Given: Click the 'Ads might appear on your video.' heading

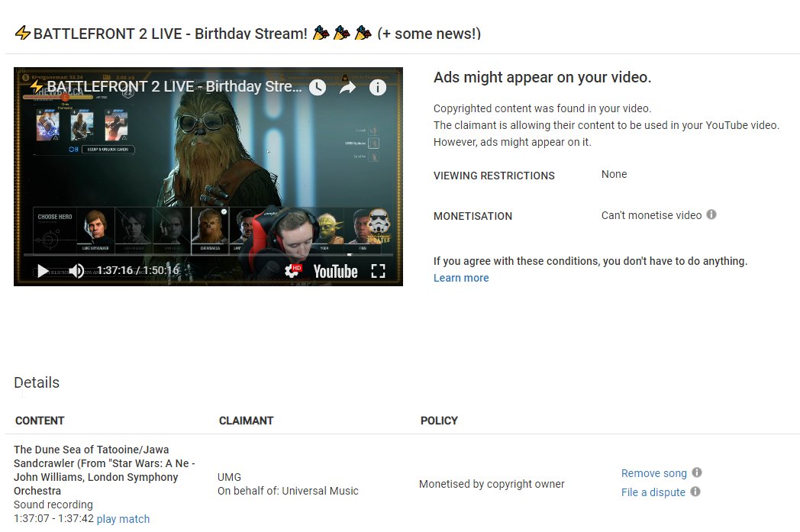Looking at the screenshot, I should coord(542,78).
